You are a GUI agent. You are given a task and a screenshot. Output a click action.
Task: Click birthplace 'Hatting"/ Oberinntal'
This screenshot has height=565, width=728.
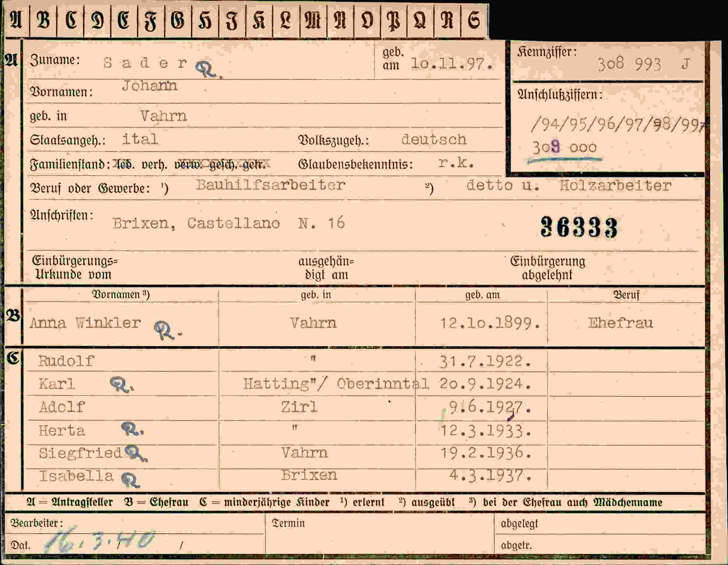[336, 384]
